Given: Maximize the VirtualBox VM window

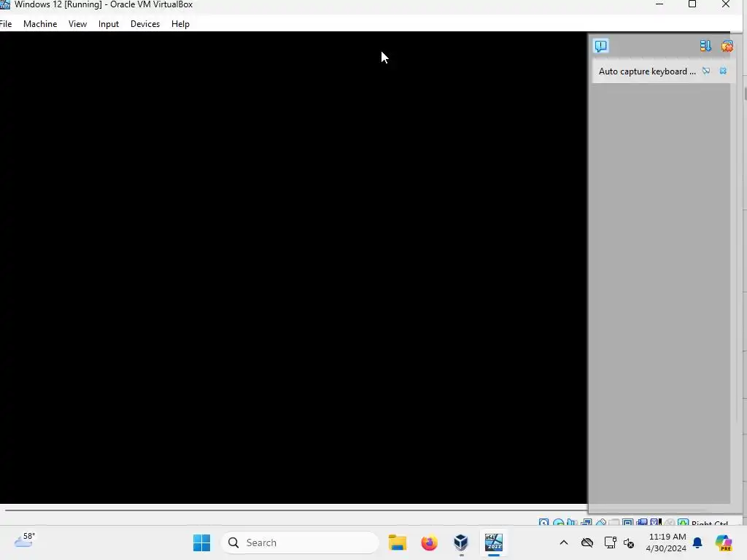Looking at the screenshot, I should (692, 4).
